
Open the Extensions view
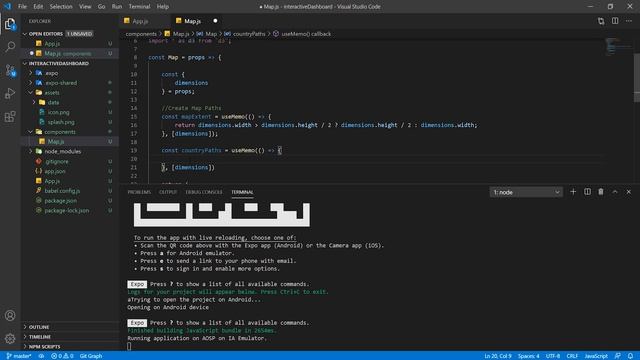10,117
